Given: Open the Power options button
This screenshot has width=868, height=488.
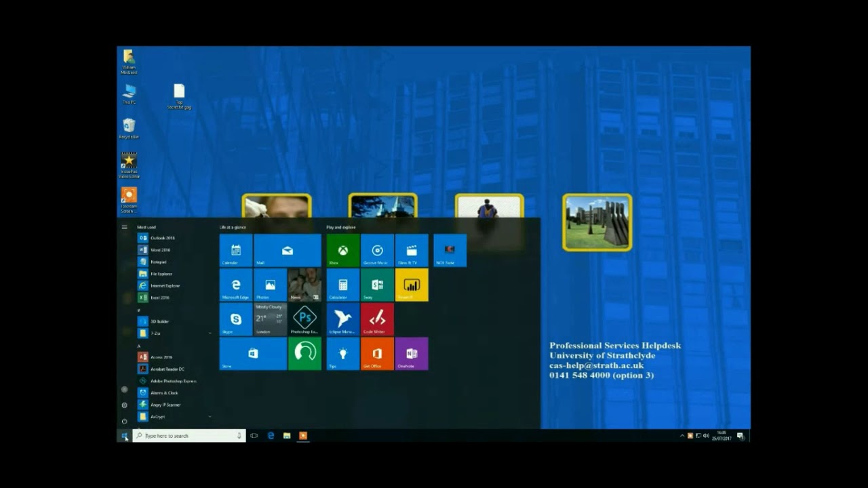Looking at the screenshot, I should click(x=124, y=421).
